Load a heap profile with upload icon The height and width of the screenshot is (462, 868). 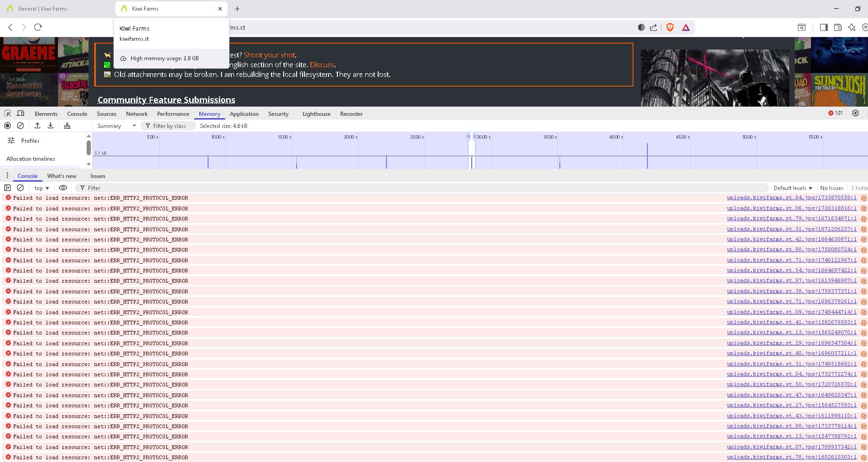[38, 126]
